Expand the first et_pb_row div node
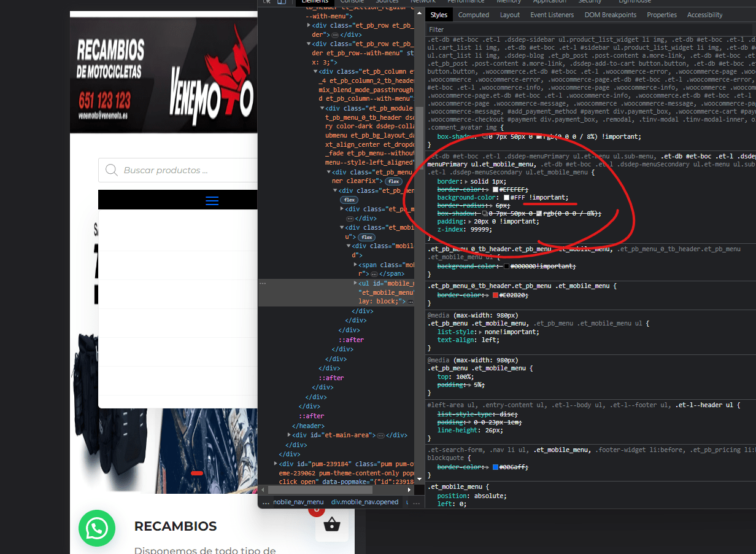The width and height of the screenshot is (756, 554). pos(309,26)
